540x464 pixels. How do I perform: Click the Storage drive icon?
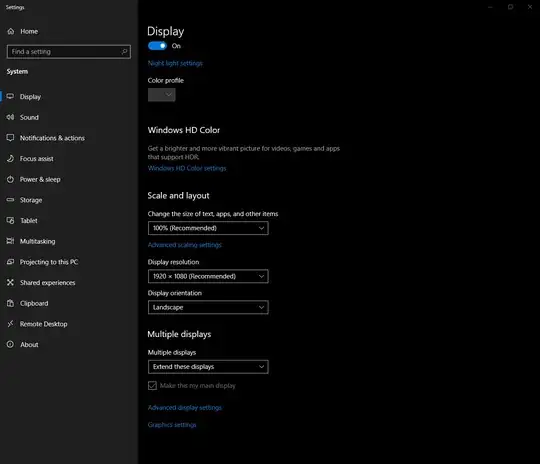coord(10,200)
